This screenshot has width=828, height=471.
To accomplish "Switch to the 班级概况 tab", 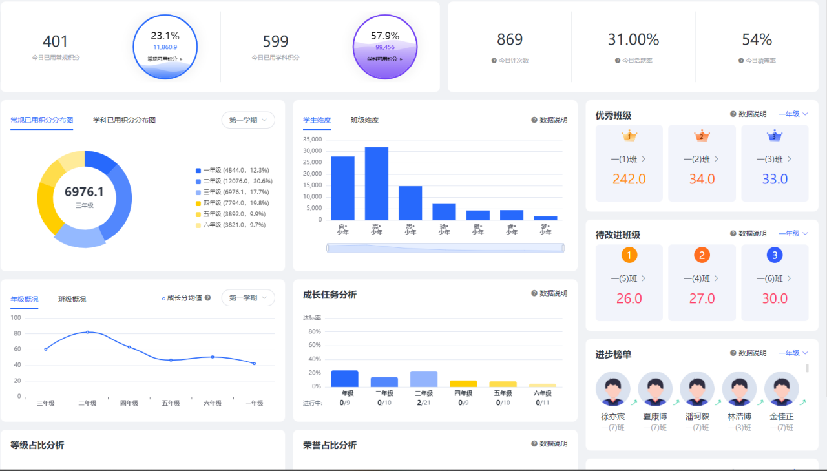I will pyautogui.click(x=71, y=298).
